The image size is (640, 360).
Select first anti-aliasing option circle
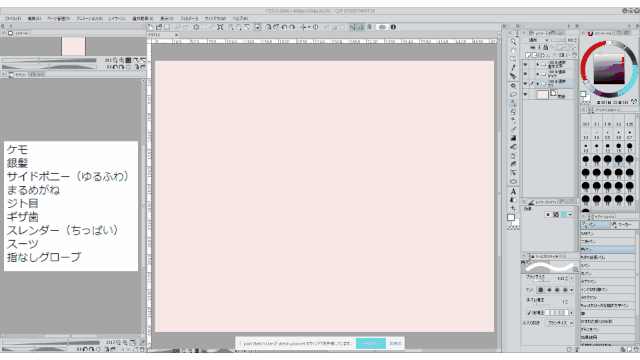[x=541, y=290]
